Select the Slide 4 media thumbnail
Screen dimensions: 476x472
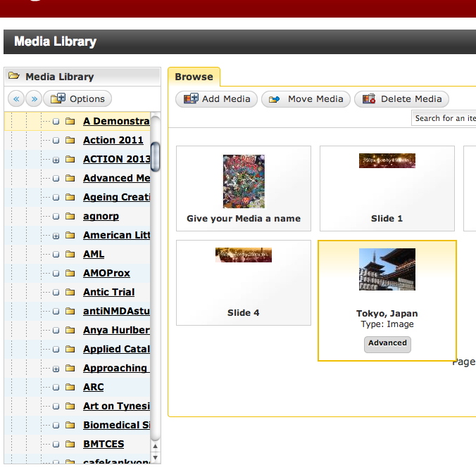[x=243, y=255]
